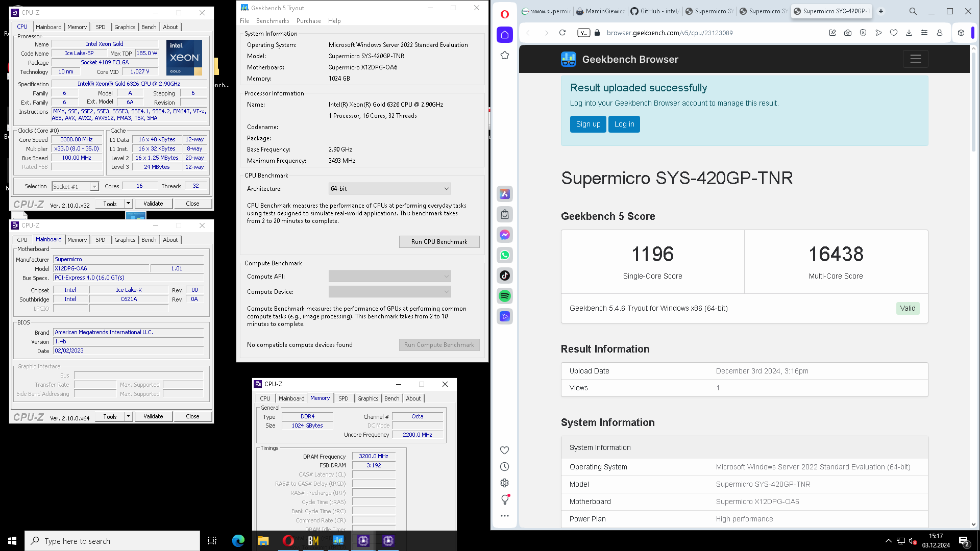Viewport: 980px width, 551px height.
Task: Switch to GitHub - intel browser tab
Action: coord(654,11)
